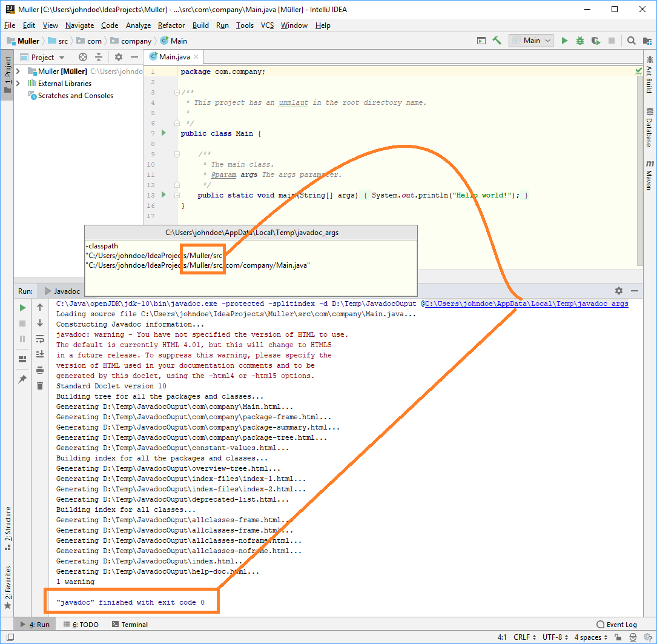Screen dimensions: 657x644
Task: Expand the Muller project tree node
Action: (x=18, y=70)
